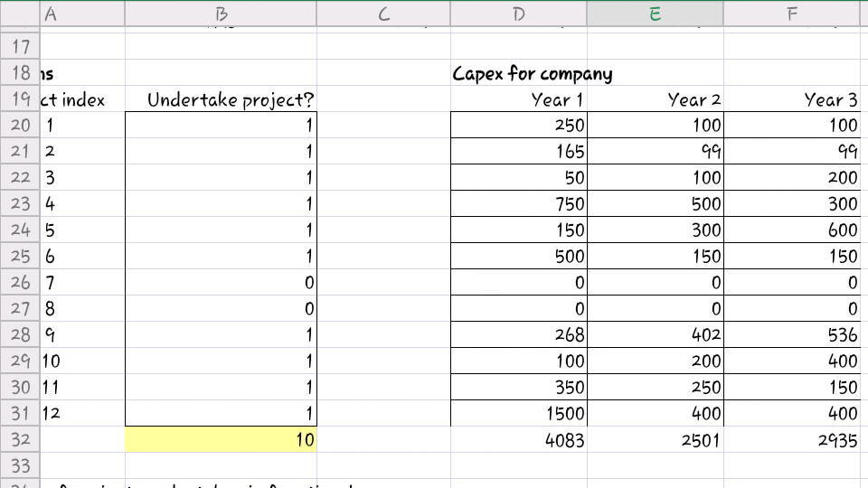Select row 23 header
Screen dimensions: 868x488
[20, 203]
